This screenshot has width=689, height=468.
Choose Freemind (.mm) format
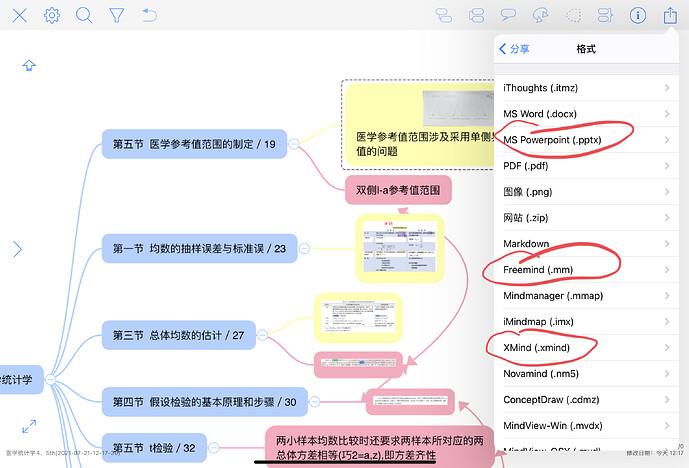coord(586,269)
